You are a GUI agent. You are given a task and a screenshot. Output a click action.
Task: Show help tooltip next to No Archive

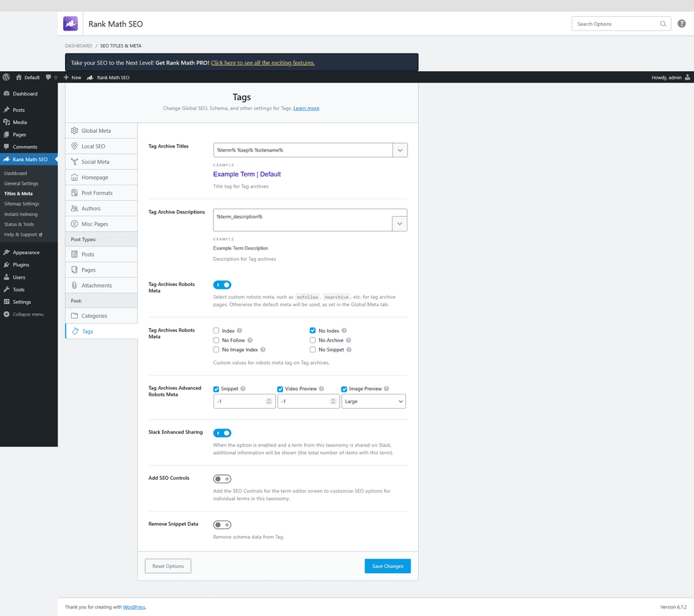(348, 340)
